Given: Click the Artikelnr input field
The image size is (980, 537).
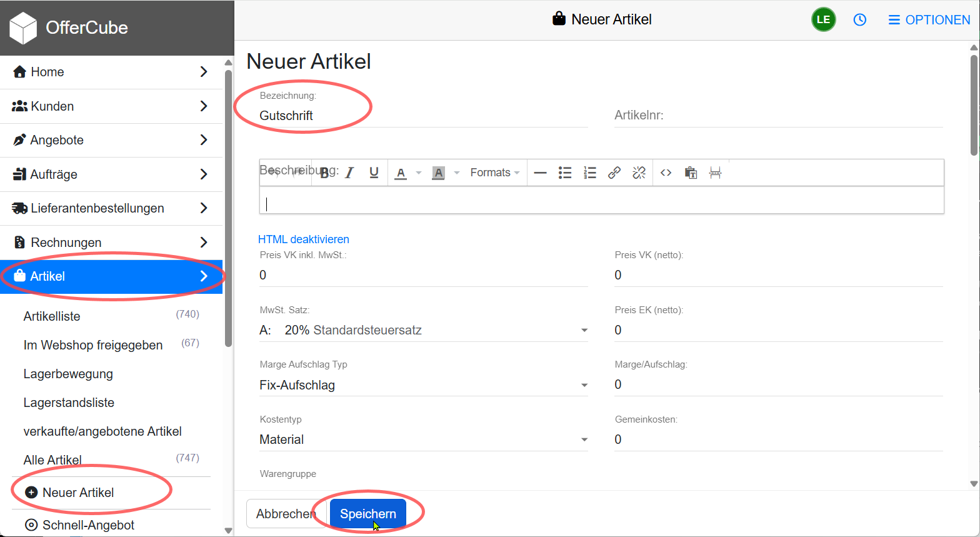Looking at the screenshot, I should [x=778, y=116].
